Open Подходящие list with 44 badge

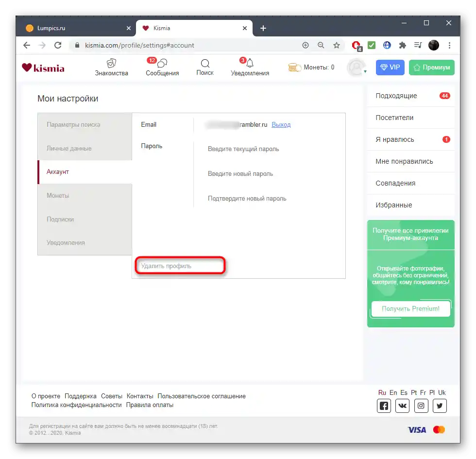(x=411, y=96)
